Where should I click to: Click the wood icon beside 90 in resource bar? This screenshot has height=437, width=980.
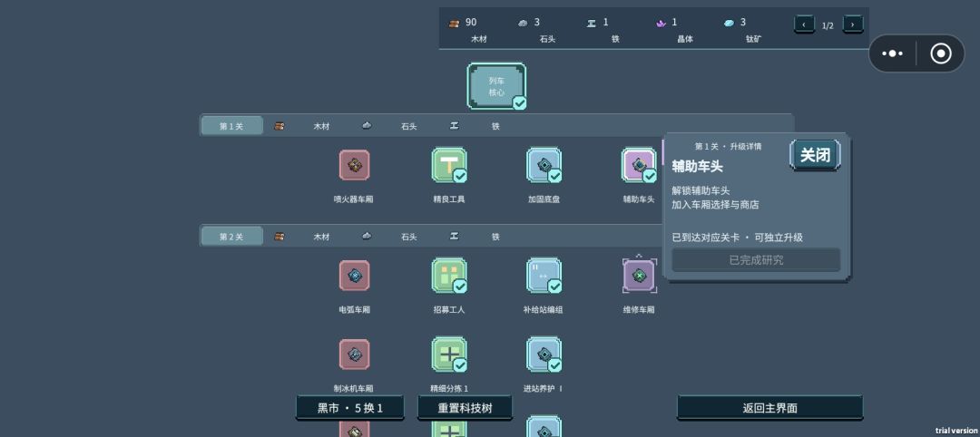pos(455,23)
